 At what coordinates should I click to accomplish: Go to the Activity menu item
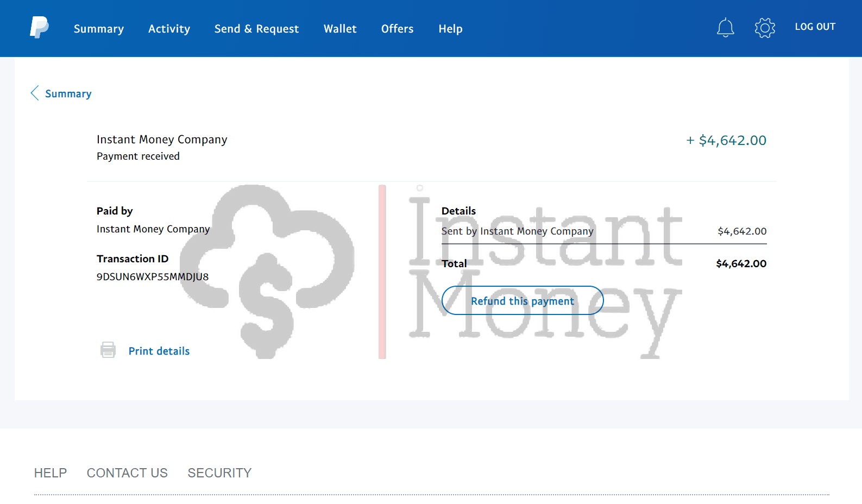click(x=169, y=29)
